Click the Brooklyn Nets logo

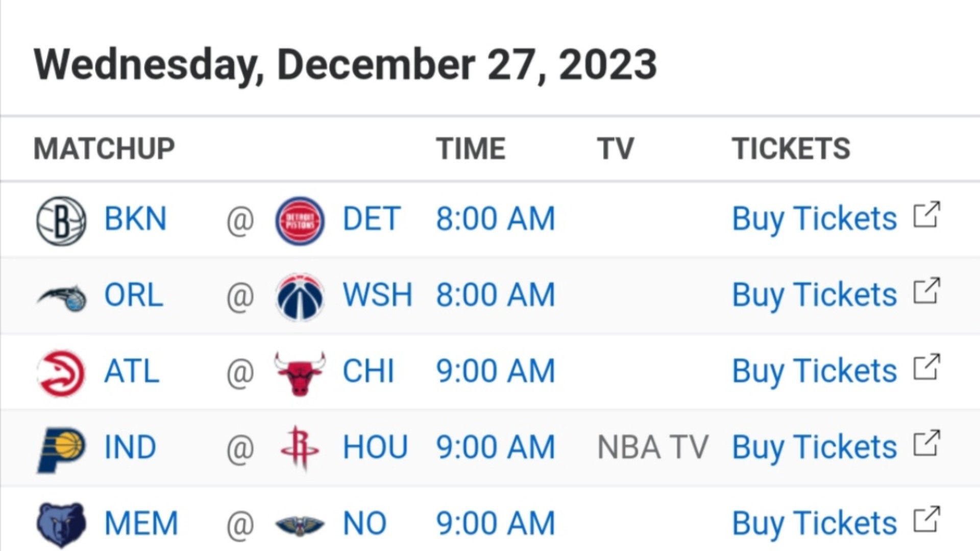tap(61, 221)
